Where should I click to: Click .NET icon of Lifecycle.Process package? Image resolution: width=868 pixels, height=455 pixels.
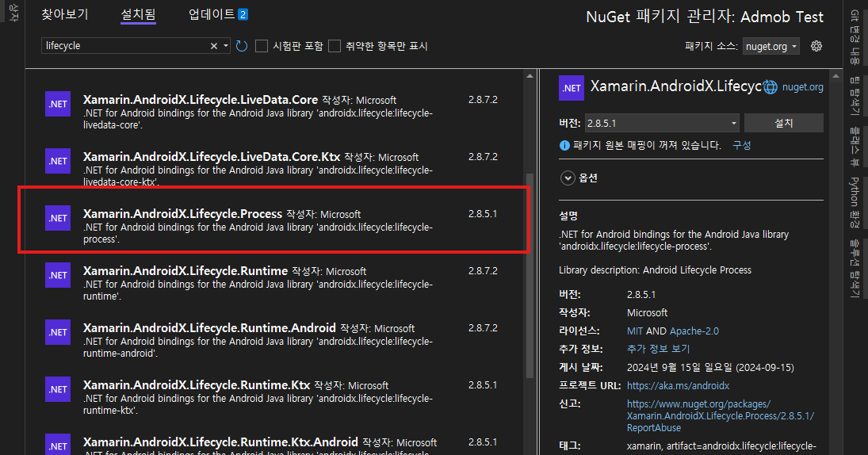pyautogui.click(x=58, y=218)
